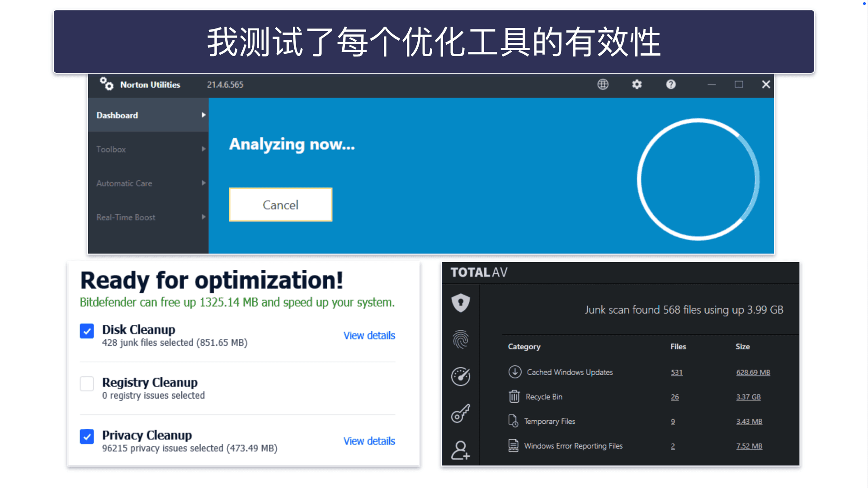
Task: Click the TOTAL AV logo text
Action: pos(479,272)
